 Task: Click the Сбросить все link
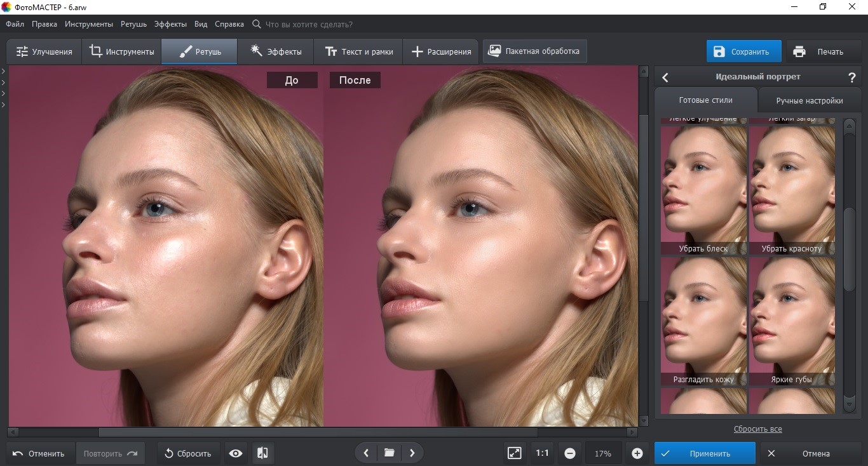pyautogui.click(x=757, y=429)
